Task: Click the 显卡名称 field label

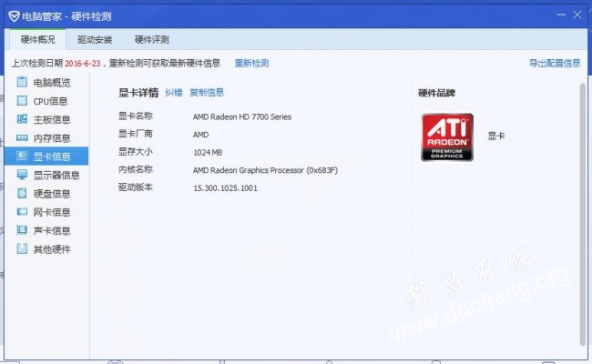Action: pyautogui.click(x=136, y=116)
